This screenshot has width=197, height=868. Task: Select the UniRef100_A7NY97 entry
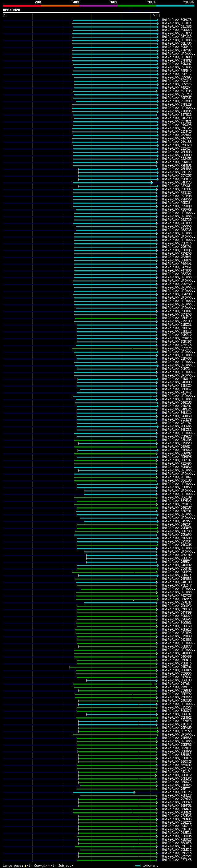coord(176,50)
